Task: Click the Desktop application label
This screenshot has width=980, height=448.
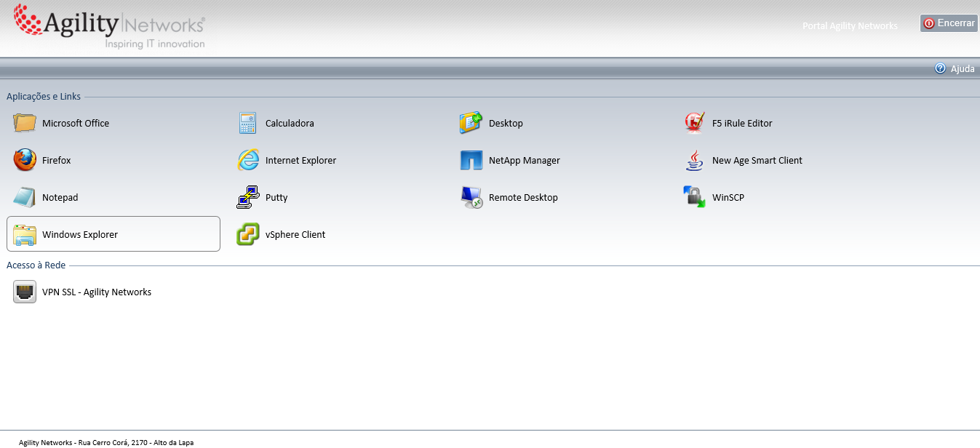Action: pyautogui.click(x=506, y=124)
